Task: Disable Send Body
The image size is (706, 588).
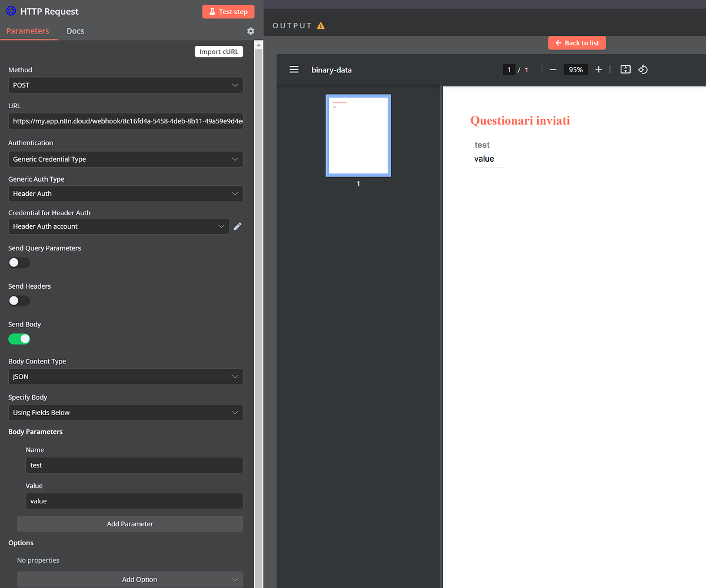Action: click(19, 339)
